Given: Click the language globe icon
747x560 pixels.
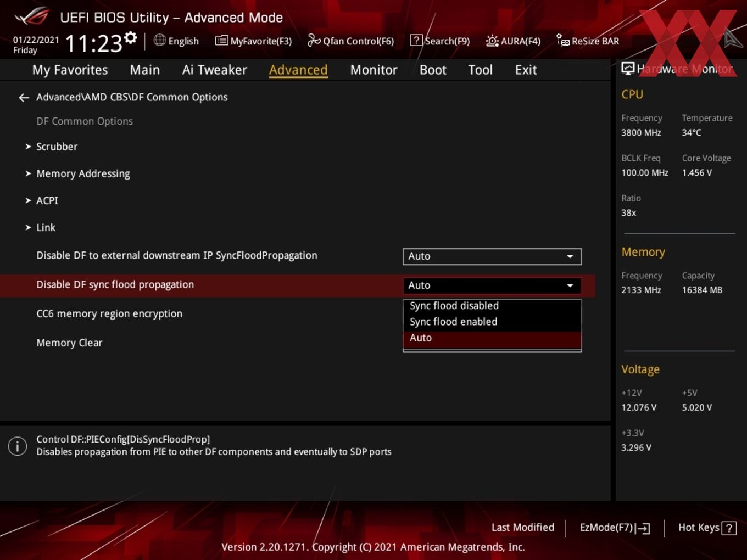Looking at the screenshot, I should pos(159,40).
